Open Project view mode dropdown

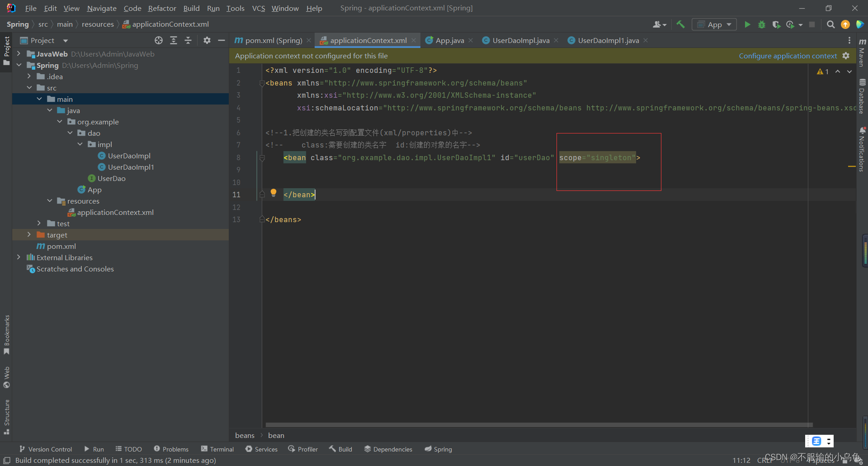pyautogui.click(x=66, y=41)
